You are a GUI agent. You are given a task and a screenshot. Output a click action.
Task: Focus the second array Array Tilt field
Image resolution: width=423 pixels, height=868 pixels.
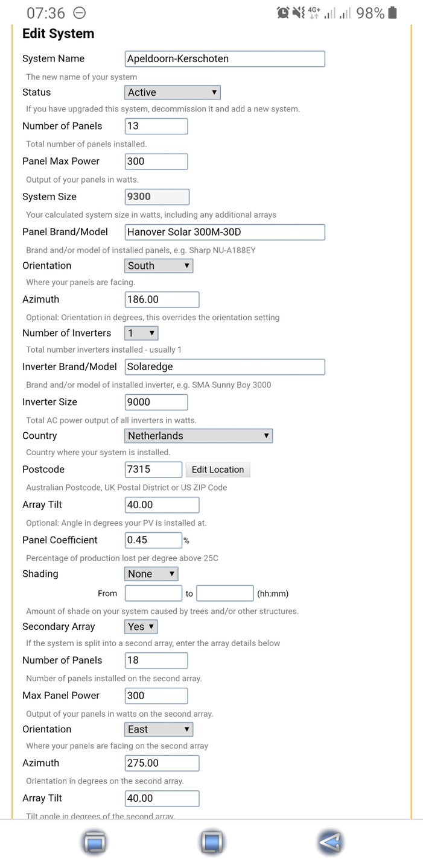(x=162, y=798)
